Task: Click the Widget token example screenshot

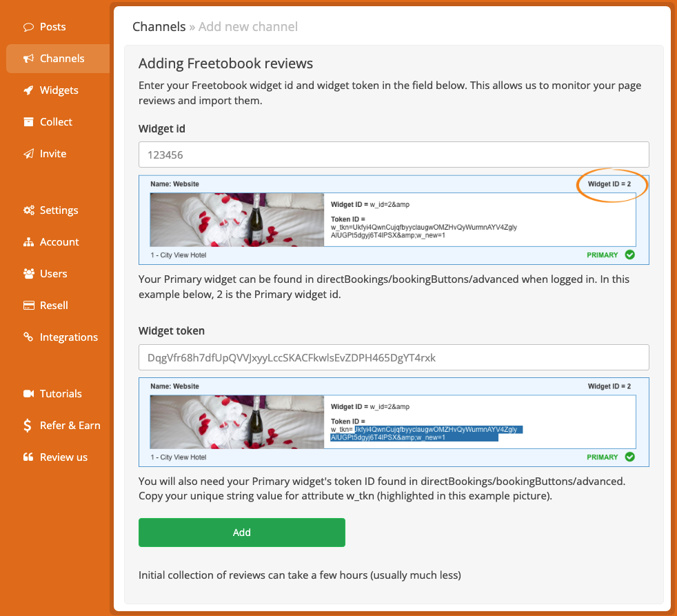Action: point(394,422)
